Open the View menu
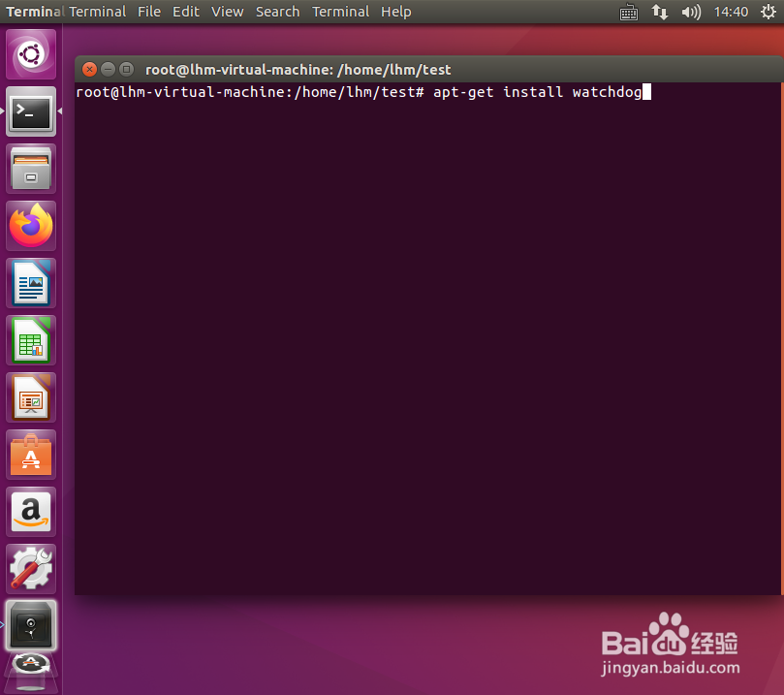The width and height of the screenshot is (784, 695). pos(227,12)
